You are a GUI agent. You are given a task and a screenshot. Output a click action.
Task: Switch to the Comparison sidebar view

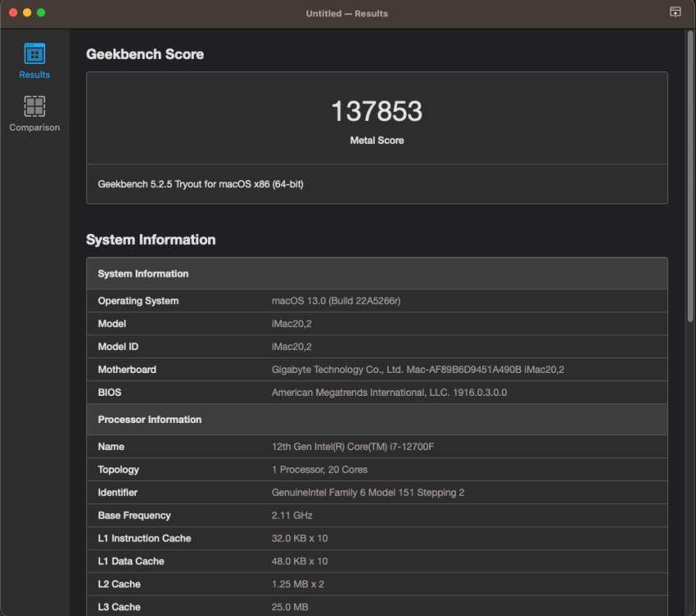[x=35, y=113]
